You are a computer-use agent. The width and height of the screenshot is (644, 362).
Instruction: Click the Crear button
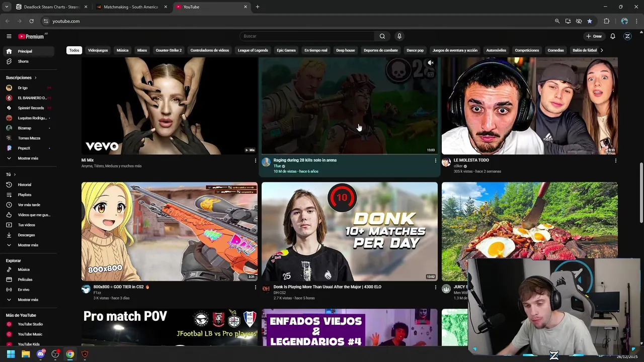594,36
